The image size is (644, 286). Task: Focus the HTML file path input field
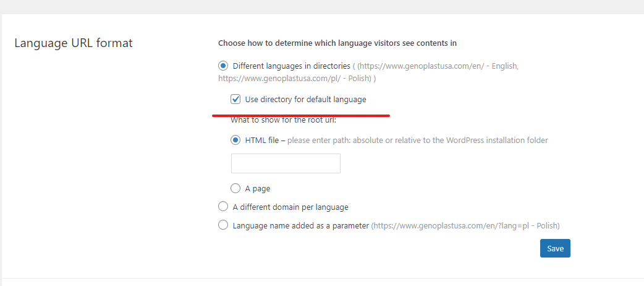(x=286, y=163)
